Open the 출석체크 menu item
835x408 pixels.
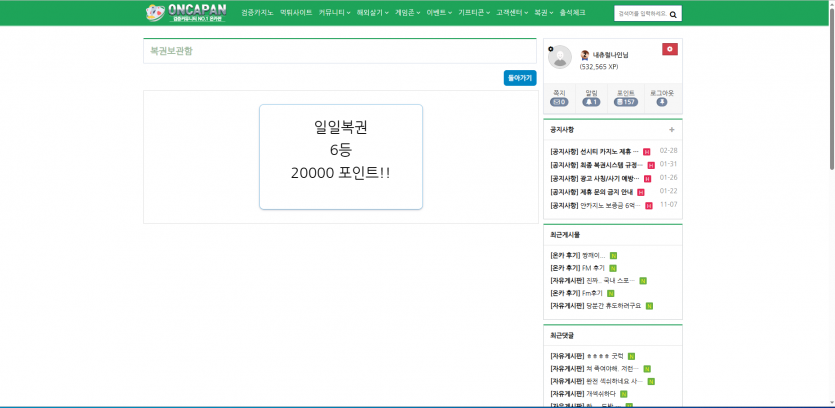click(x=572, y=12)
